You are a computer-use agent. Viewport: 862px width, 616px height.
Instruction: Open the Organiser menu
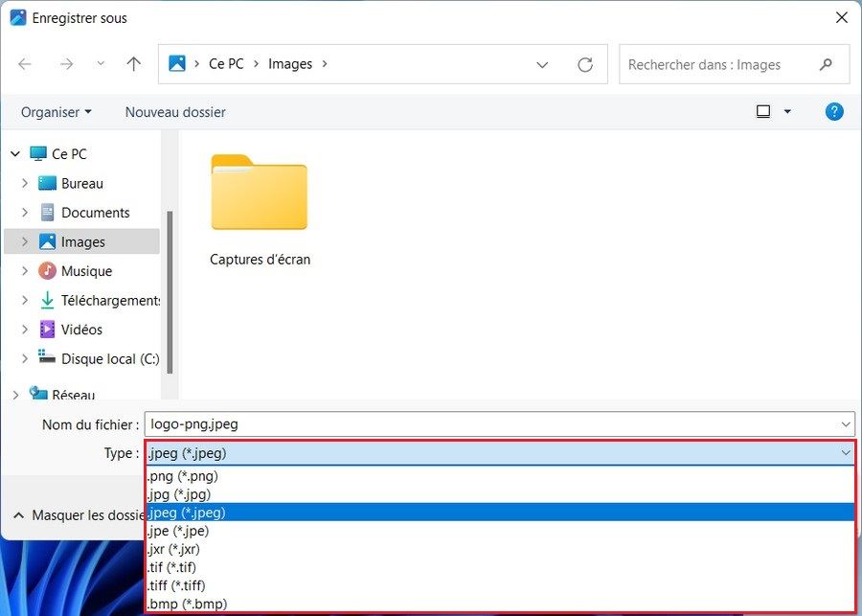point(57,112)
